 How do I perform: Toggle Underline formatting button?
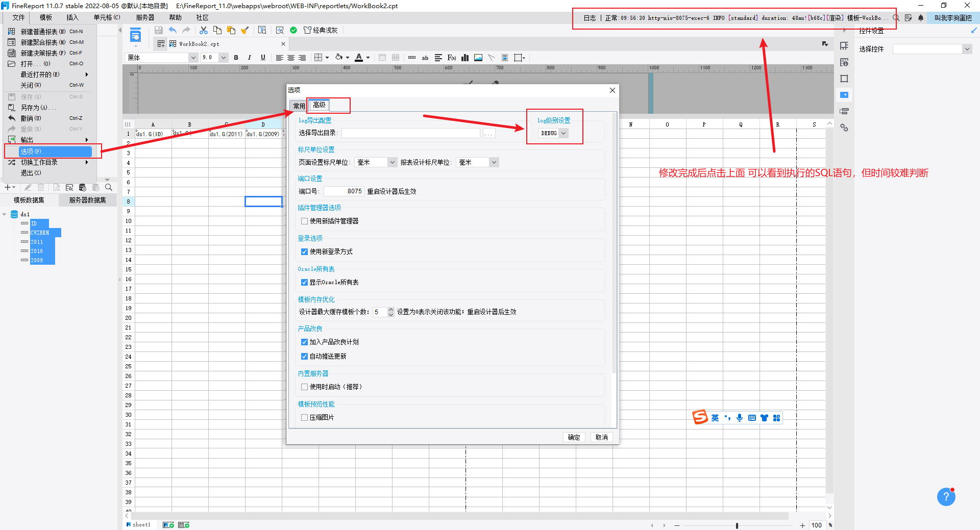(x=263, y=58)
